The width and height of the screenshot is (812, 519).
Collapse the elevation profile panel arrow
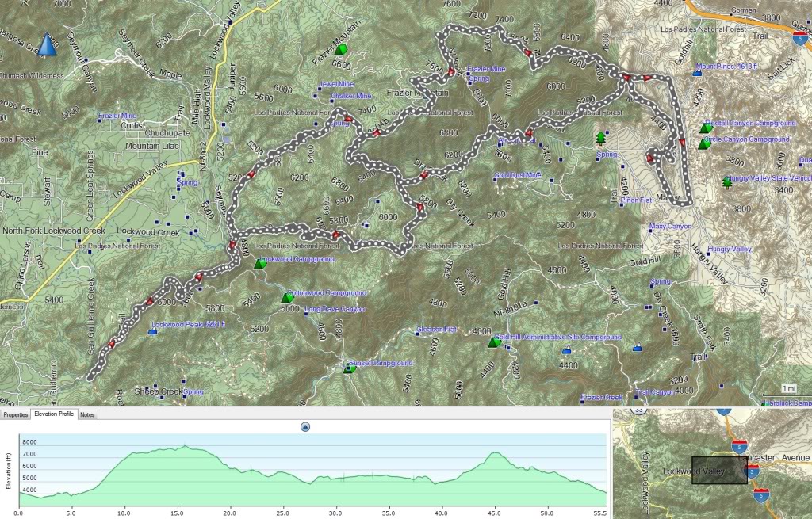(305, 426)
